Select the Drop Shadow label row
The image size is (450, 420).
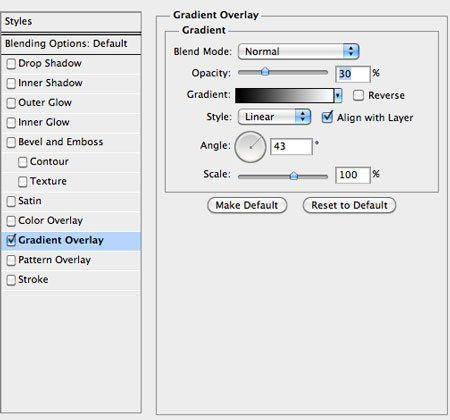point(71,64)
